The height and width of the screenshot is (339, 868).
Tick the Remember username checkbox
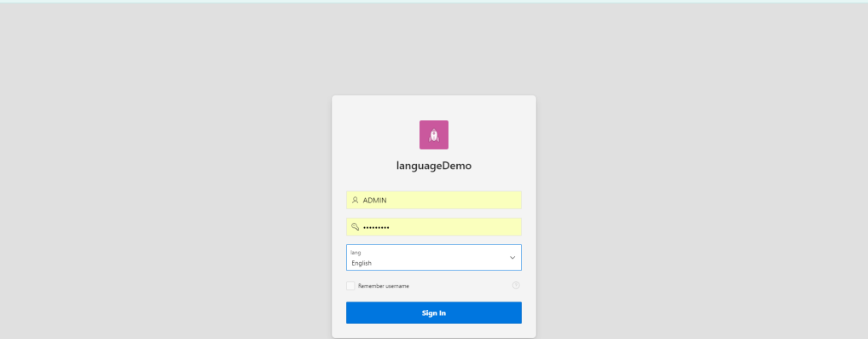pyautogui.click(x=350, y=286)
